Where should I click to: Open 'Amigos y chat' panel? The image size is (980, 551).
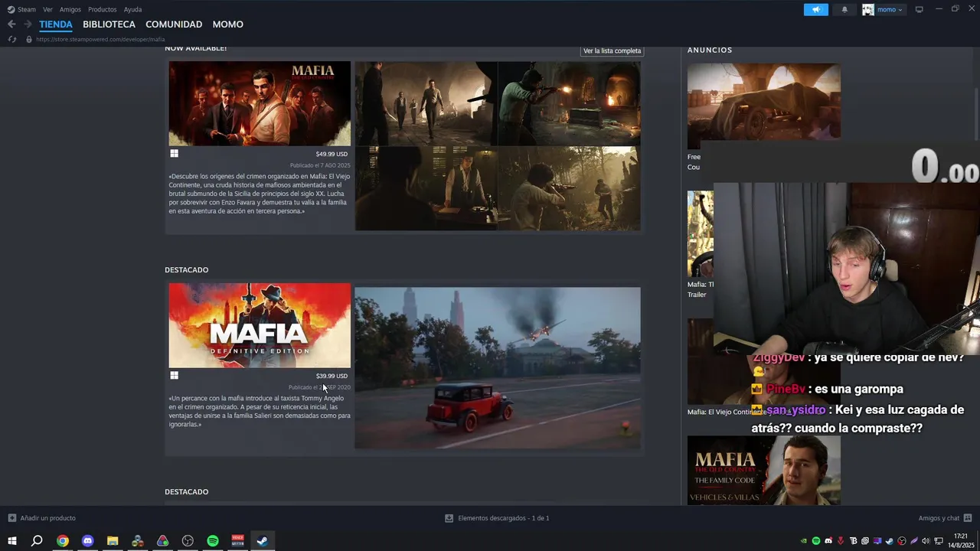(945, 518)
